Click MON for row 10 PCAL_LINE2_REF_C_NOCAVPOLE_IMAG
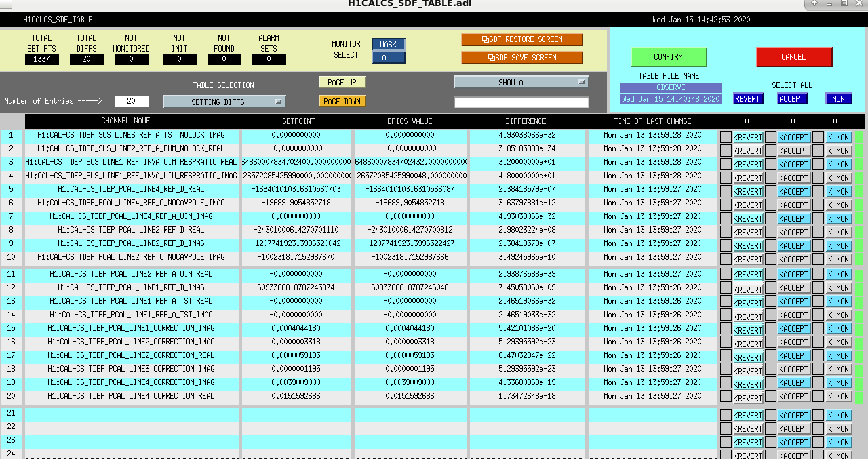The width and height of the screenshot is (868, 459). [x=839, y=259]
